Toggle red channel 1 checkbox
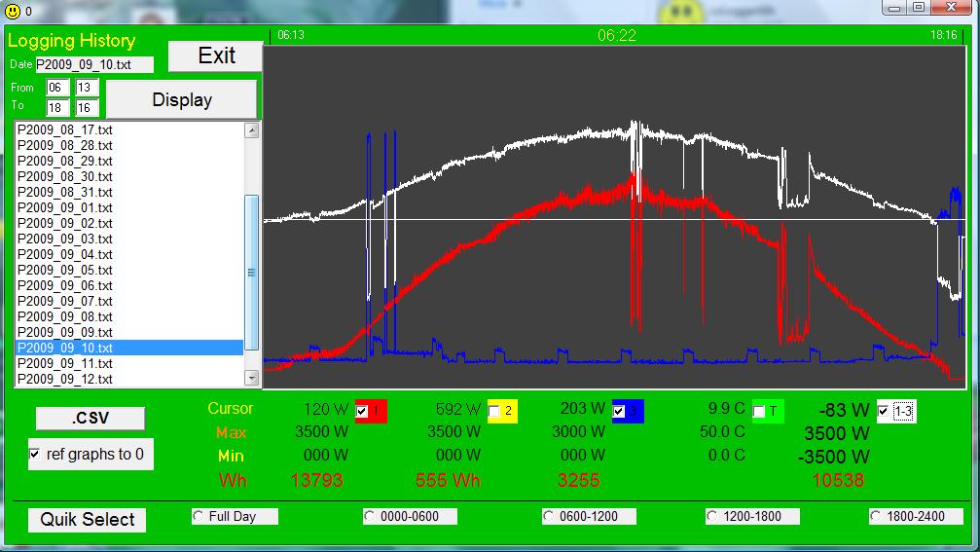 click(x=363, y=411)
